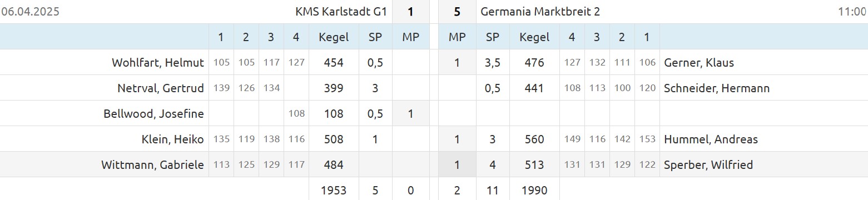Viewport: 868px width, 200px height.
Task: Click the left SP column header
Action: [375, 37]
